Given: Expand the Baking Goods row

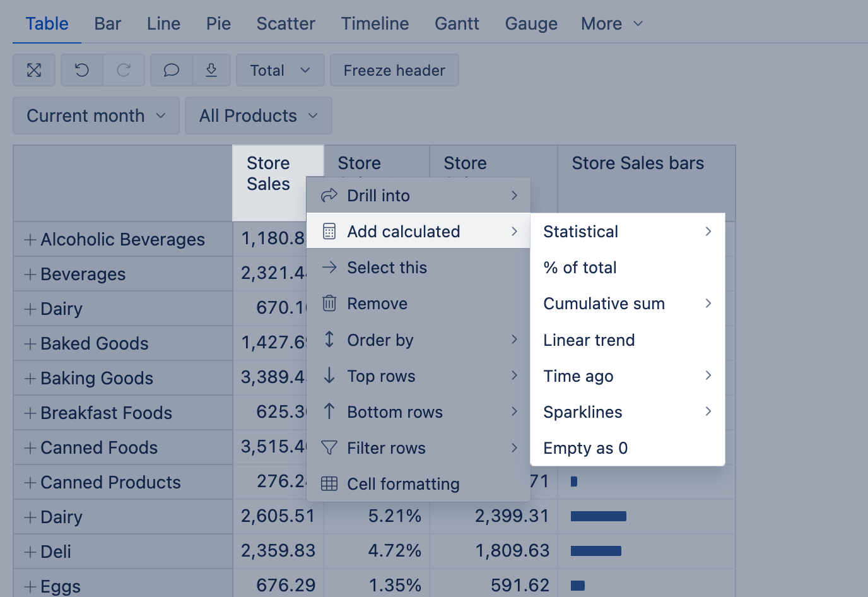Looking at the screenshot, I should point(30,379).
